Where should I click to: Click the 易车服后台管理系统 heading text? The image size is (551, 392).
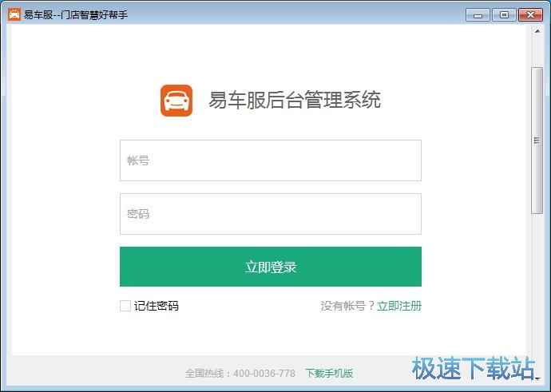tap(295, 100)
